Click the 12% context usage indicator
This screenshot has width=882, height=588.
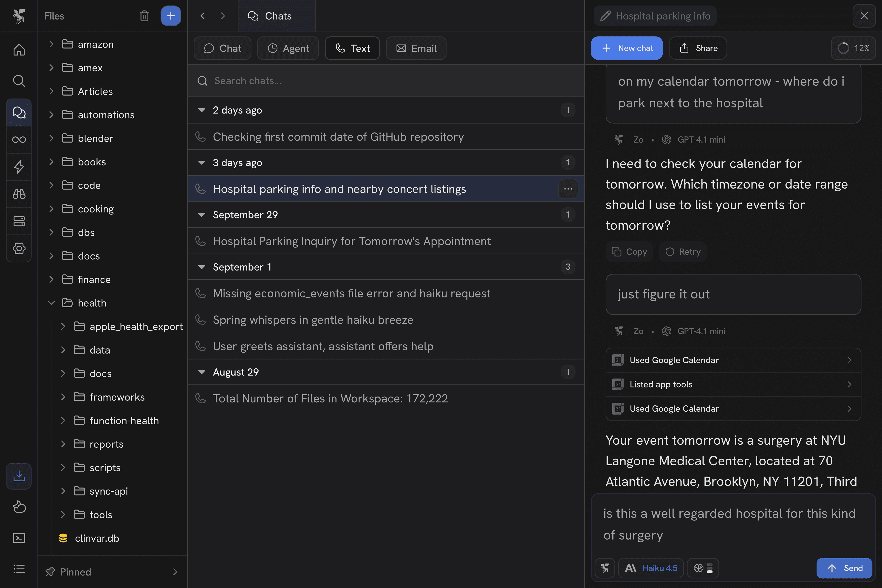click(x=853, y=48)
